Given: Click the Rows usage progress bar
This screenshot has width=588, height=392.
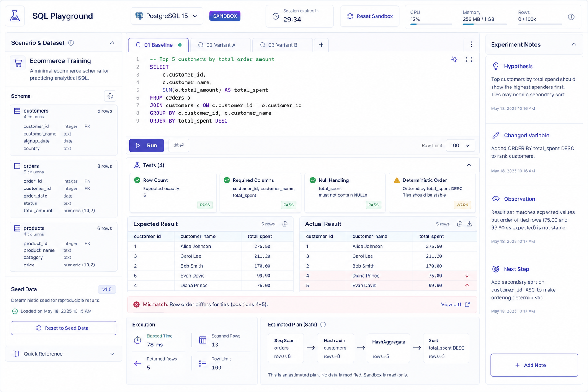Looking at the screenshot, I should pyautogui.click(x=540, y=24).
